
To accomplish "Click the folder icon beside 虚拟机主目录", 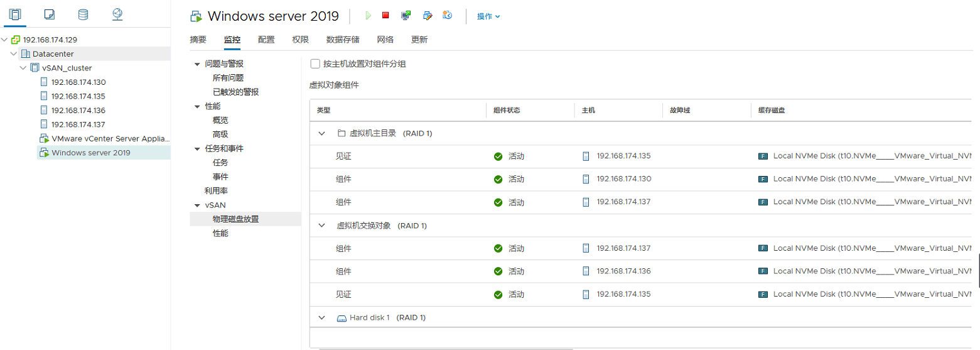I will 342,133.
